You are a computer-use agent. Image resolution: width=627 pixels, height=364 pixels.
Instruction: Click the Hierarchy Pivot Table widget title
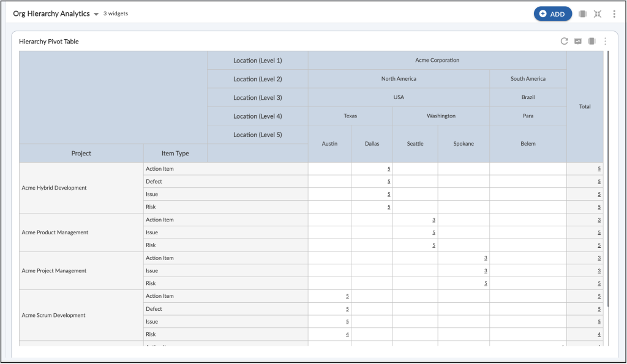[49, 42]
